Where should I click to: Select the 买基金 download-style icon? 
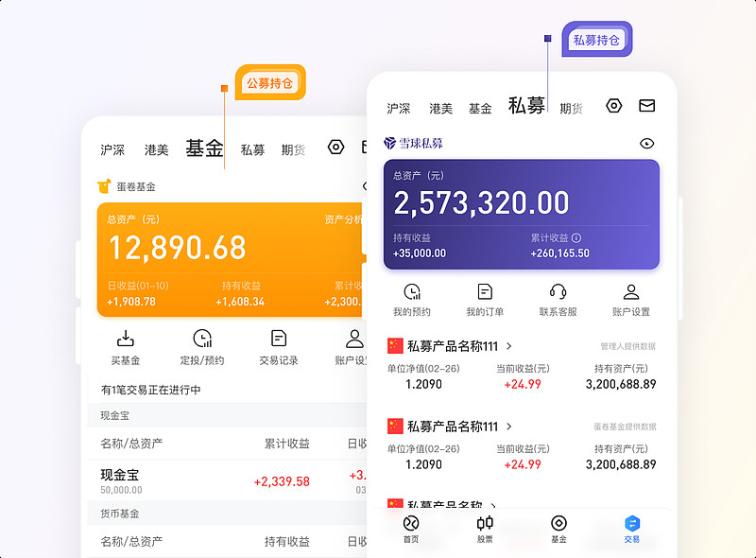click(125, 337)
